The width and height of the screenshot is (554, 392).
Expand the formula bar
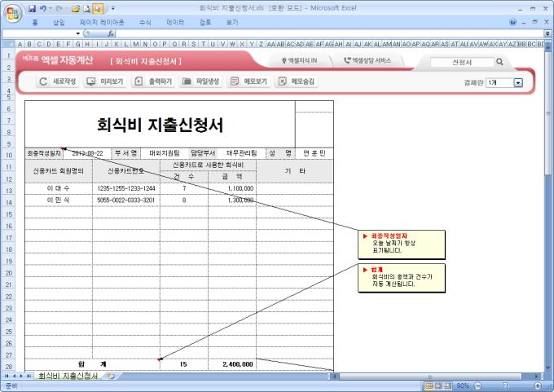pos(547,33)
